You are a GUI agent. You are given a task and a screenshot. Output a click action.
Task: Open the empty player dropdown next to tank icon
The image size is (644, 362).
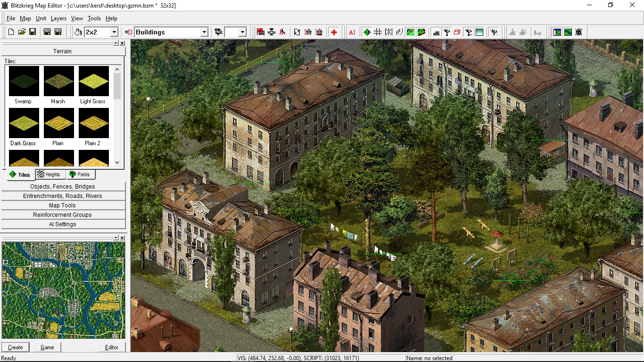tap(242, 32)
